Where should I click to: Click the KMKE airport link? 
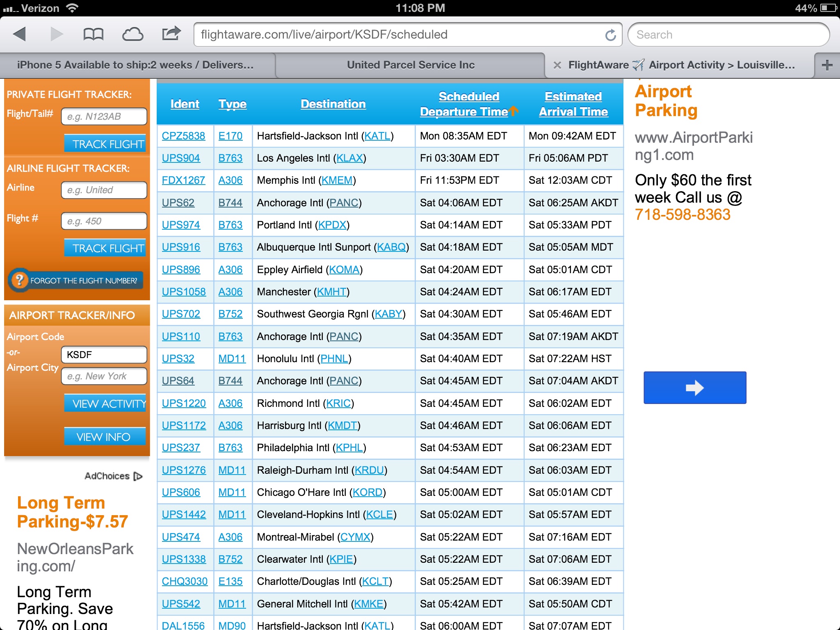(x=369, y=604)
